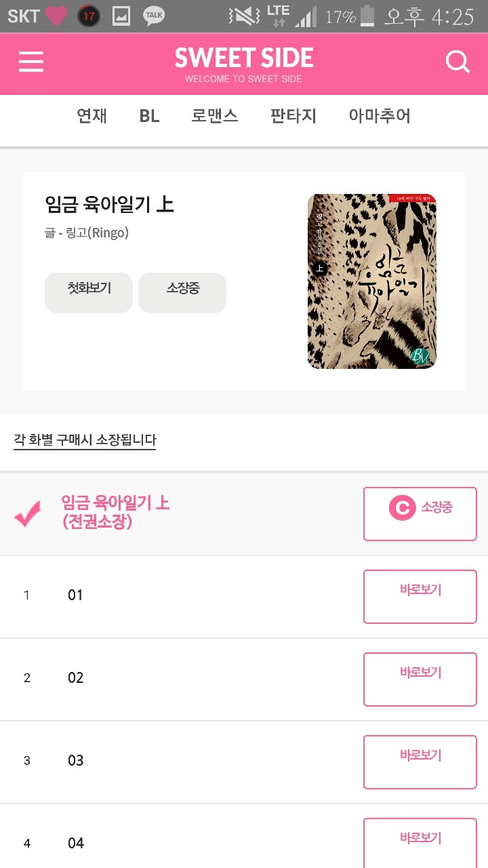Select the 아마추어 tab
The image size is (488, 868).
click(x=380, y=116)
